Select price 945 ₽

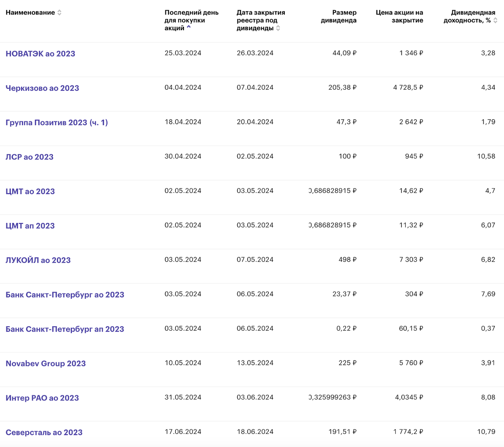414,156
